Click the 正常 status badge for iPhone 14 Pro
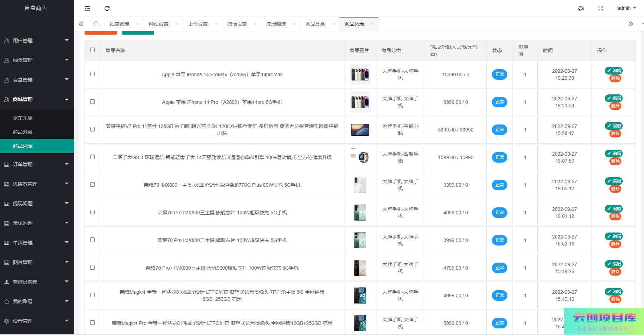Viewport: 644px width, 335px height. tap(500, 102)
